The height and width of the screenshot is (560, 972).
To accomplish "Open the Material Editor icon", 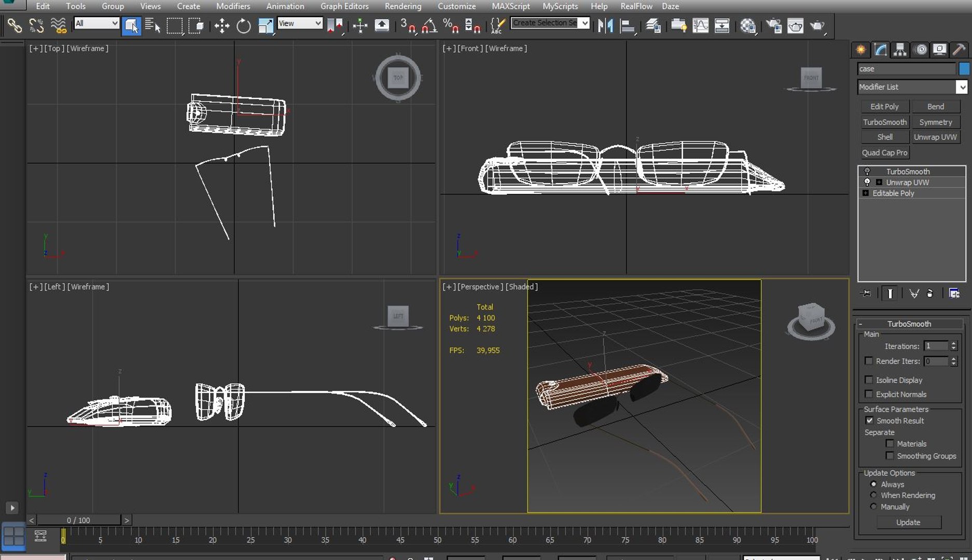I will click(747, 25).
